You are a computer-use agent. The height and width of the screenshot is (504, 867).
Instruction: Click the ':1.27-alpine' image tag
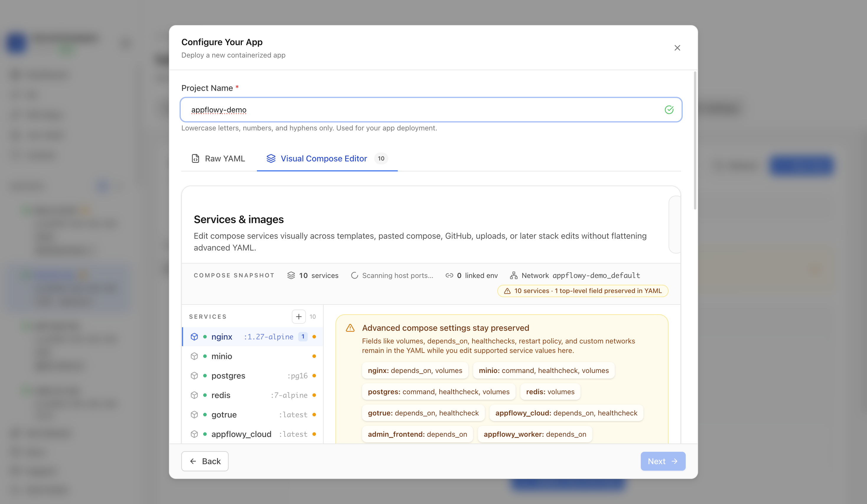point(268,337)
